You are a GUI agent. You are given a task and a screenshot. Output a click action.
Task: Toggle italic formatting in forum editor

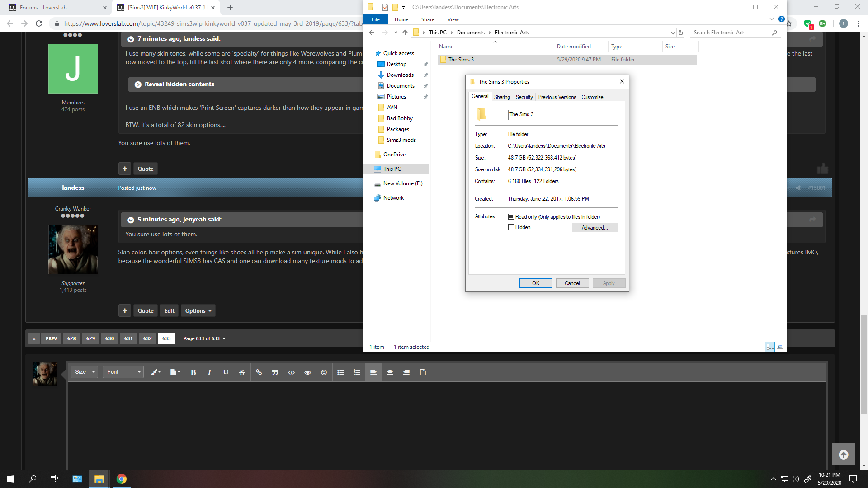[209, 372]
